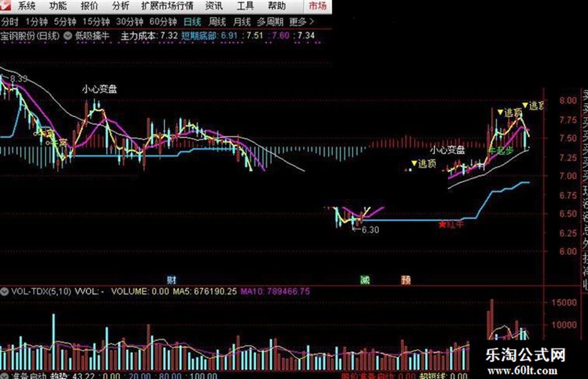Switch to 30分钟 period
Image resolution: width=588 pixels, height=379 pixels.
tap(129, 22)
